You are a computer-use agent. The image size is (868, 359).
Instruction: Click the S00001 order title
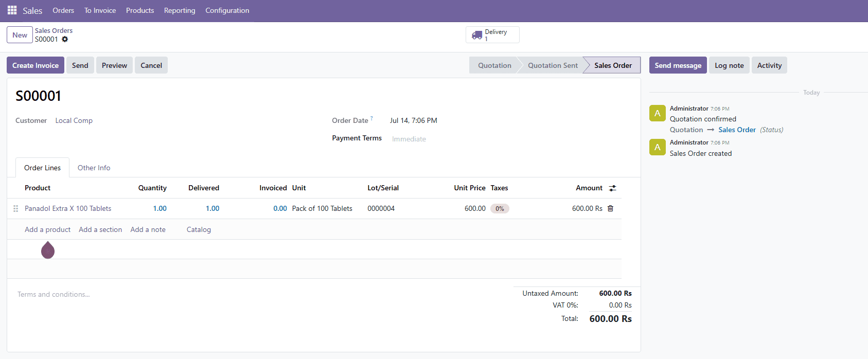tap(39, 96)
